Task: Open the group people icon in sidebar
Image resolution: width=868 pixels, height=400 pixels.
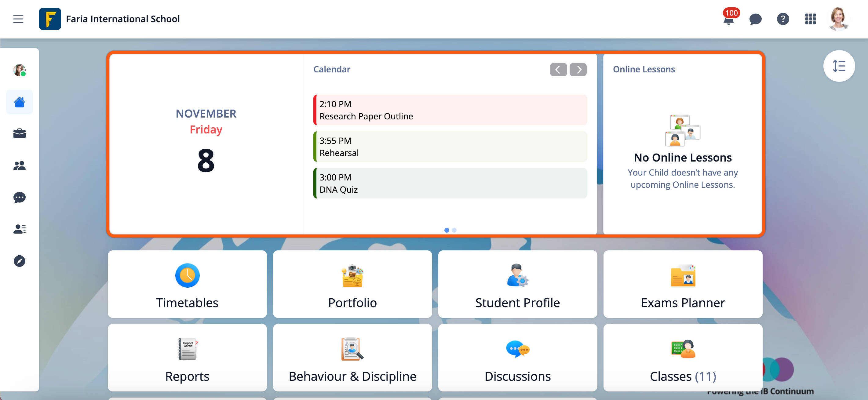Action: point(20,165)
